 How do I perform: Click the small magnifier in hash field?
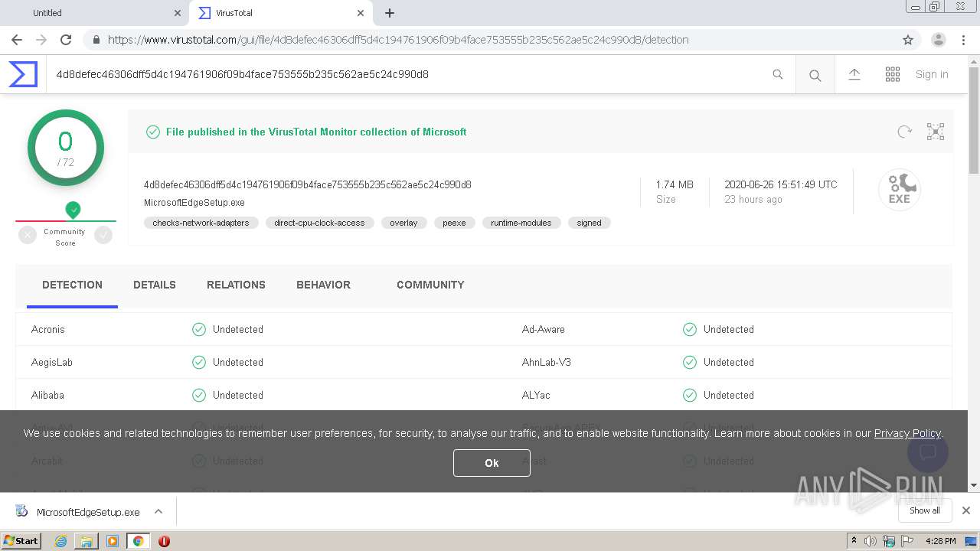[x=778, y=74]
